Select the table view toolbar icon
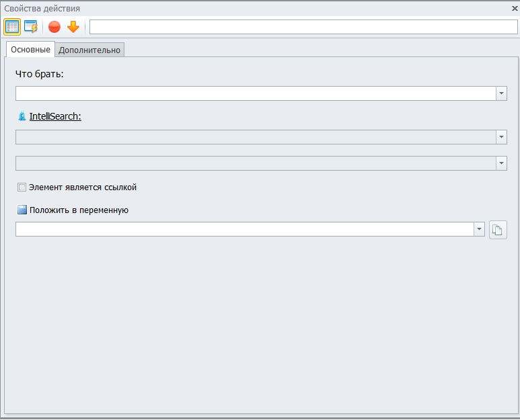Image resolution: width=520 pixels, height=420 pixels. pos(12,27)
